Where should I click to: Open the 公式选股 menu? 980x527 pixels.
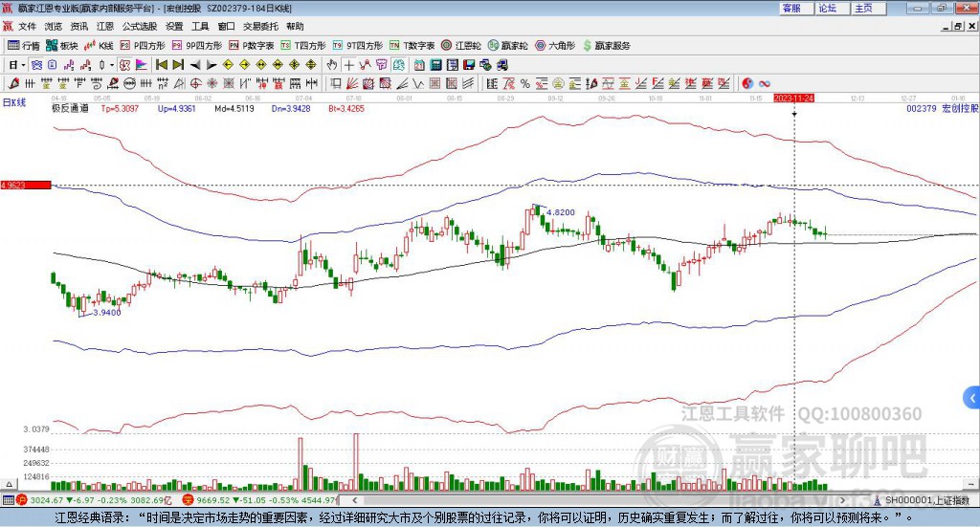[x=140, y=26]
